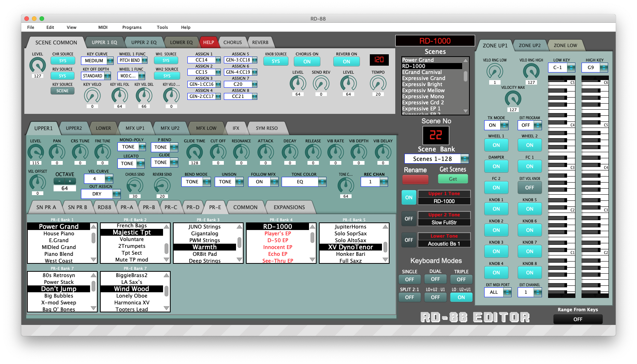Click the PAN knob

(x=57, y=152)
